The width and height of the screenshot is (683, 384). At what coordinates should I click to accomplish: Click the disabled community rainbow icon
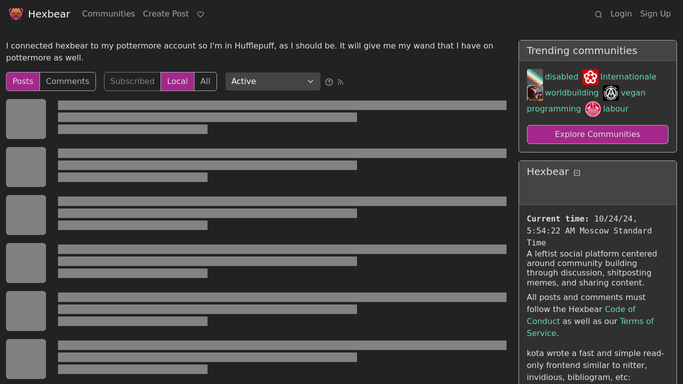click(x=535, y=77)
